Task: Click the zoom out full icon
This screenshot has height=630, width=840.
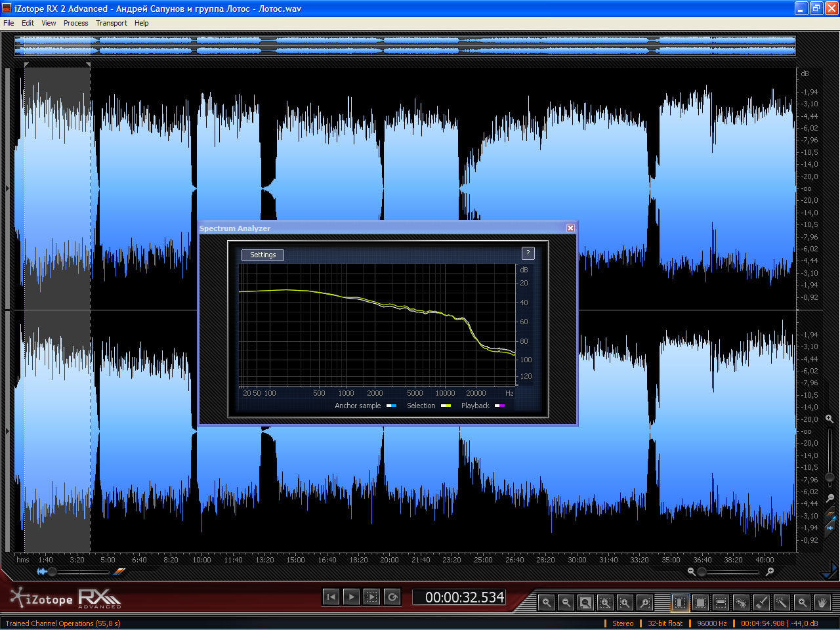Action: tap(585, 602)
